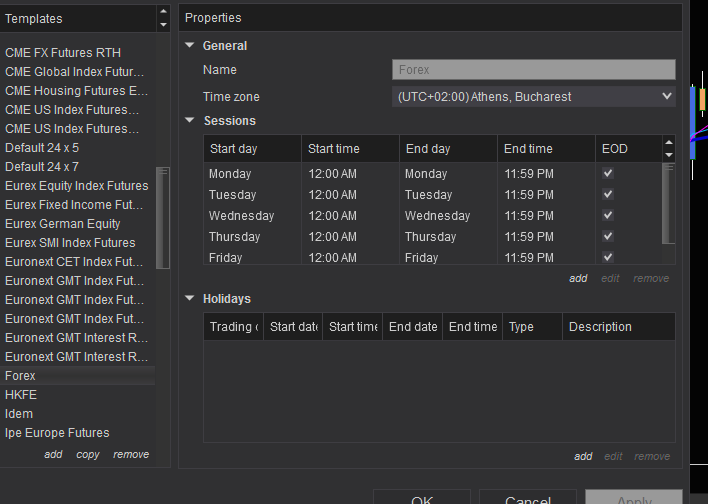Click the End time column header in Sessions
The image size is (708, 504).
click(546, 149)
